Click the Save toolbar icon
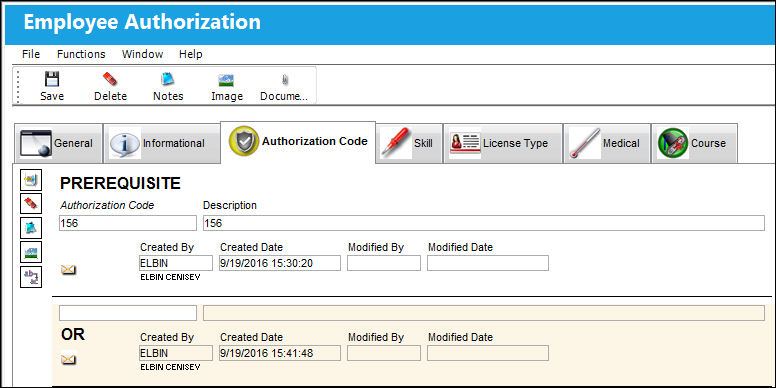776x388 pixels. [x=52, y=79]
